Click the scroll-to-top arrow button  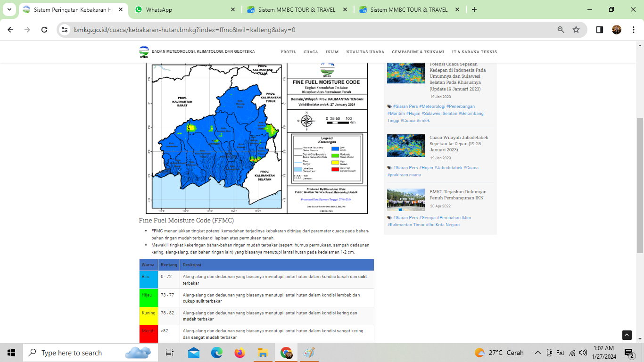pos(627,335)
